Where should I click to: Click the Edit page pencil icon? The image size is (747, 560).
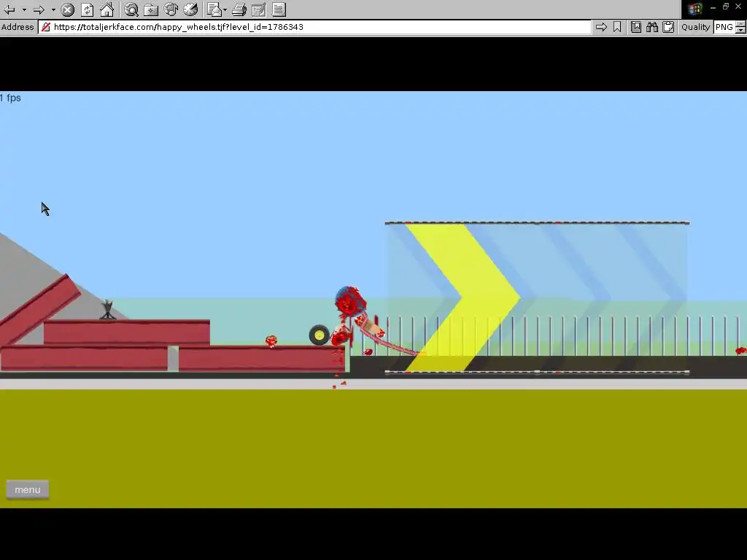coord(259,9)
